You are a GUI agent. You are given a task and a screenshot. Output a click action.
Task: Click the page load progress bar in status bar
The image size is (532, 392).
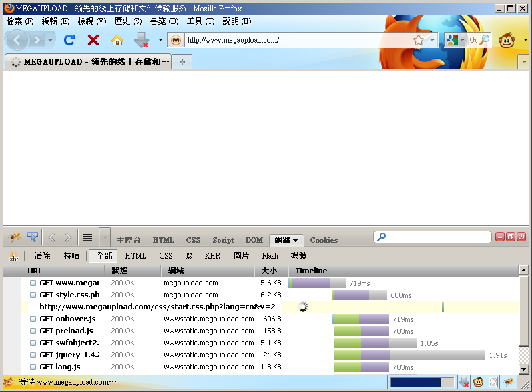pyautogui.click(x=422, y=382)
